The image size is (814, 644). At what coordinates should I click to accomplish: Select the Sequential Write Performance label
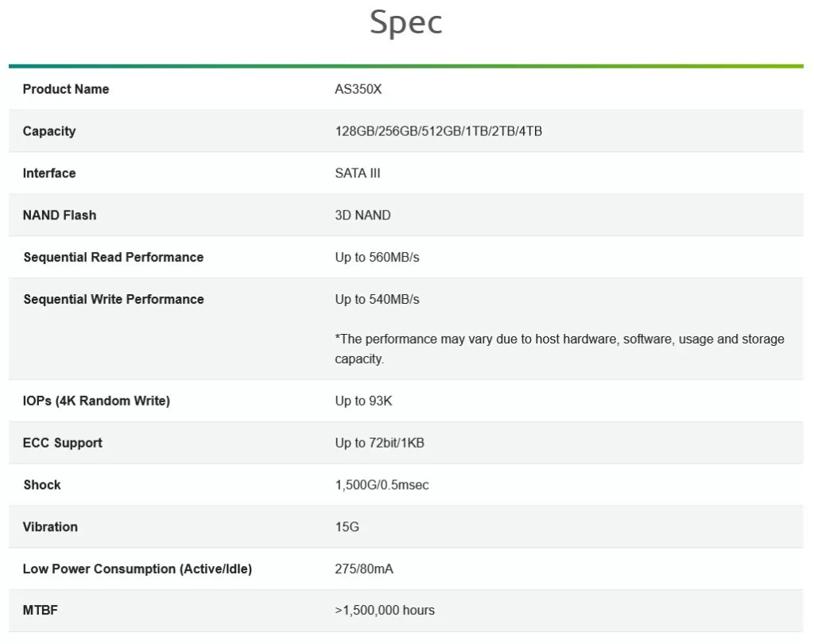tap(114, 300)
